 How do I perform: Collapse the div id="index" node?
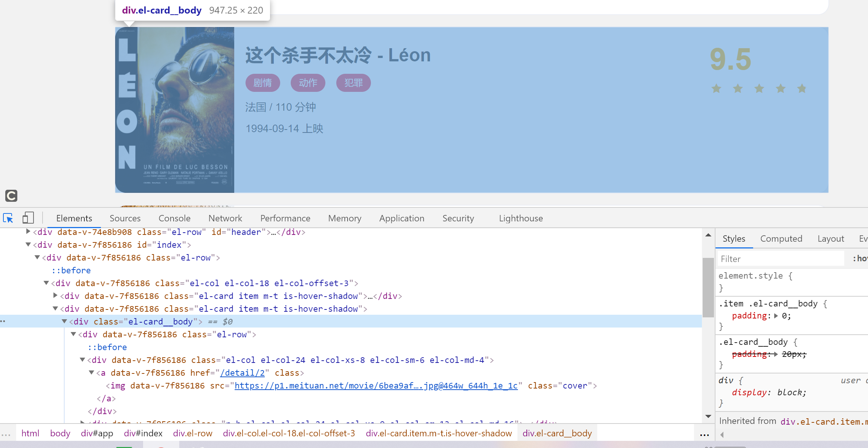tap(28, 245)
